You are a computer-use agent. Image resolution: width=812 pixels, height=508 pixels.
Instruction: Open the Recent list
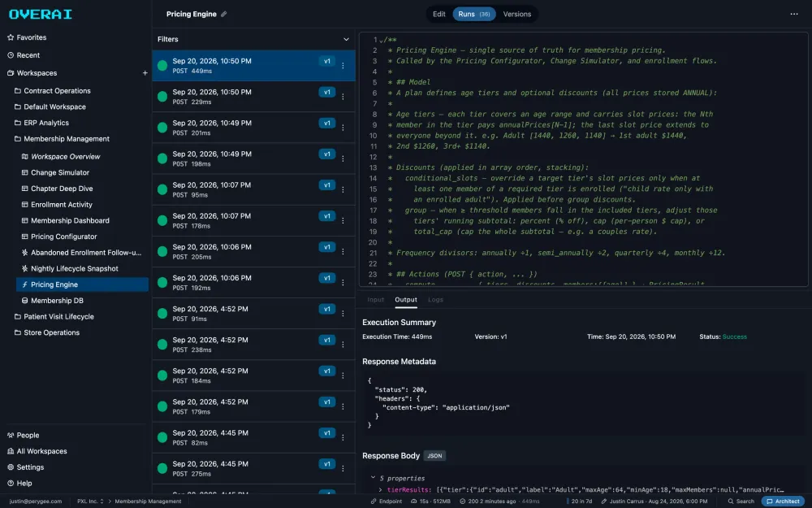click(24, 55)
